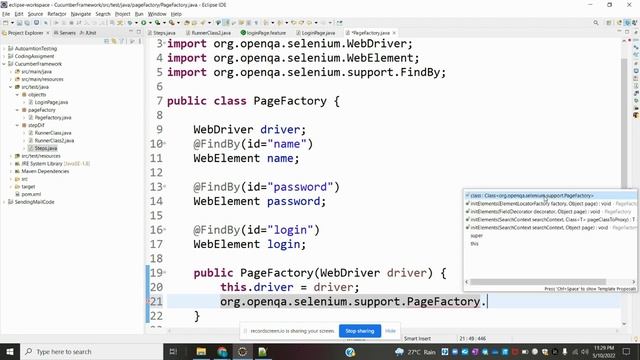
Task: Click the Search magnifier icon in toolbar
Action: 596,23
